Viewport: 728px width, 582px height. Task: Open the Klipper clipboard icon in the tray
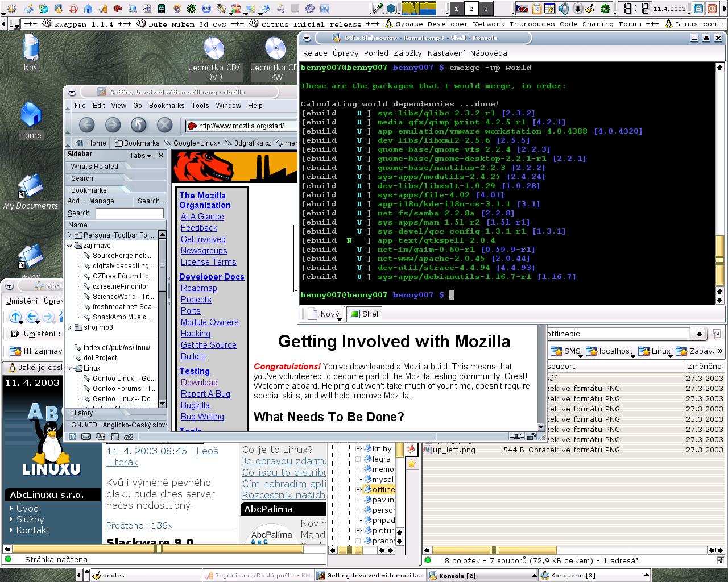point(536,9)
